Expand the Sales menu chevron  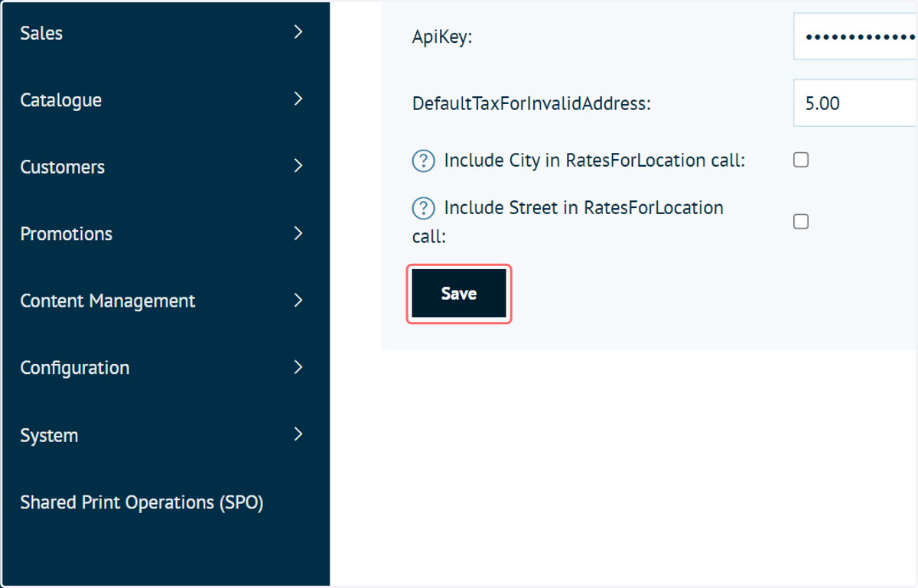pos(298,32)
